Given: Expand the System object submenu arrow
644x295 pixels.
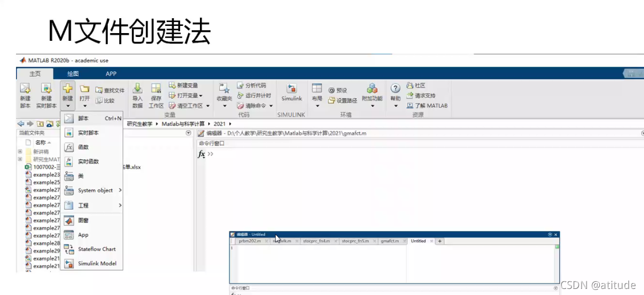Looking at the screenshot, I should coord(120,190).
